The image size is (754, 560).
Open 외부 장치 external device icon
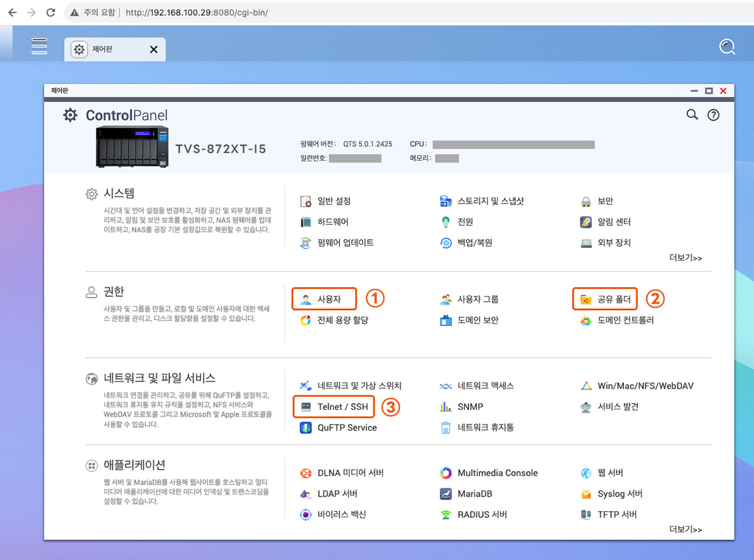point(586,243)
